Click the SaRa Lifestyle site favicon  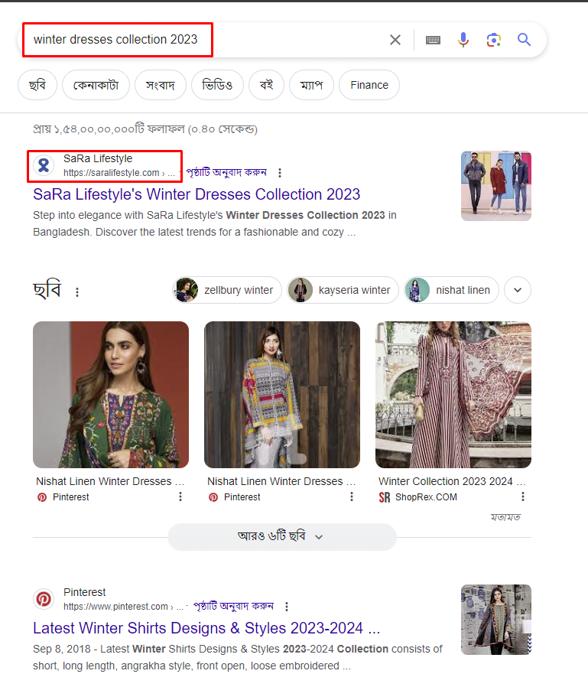tap(44, 165)
